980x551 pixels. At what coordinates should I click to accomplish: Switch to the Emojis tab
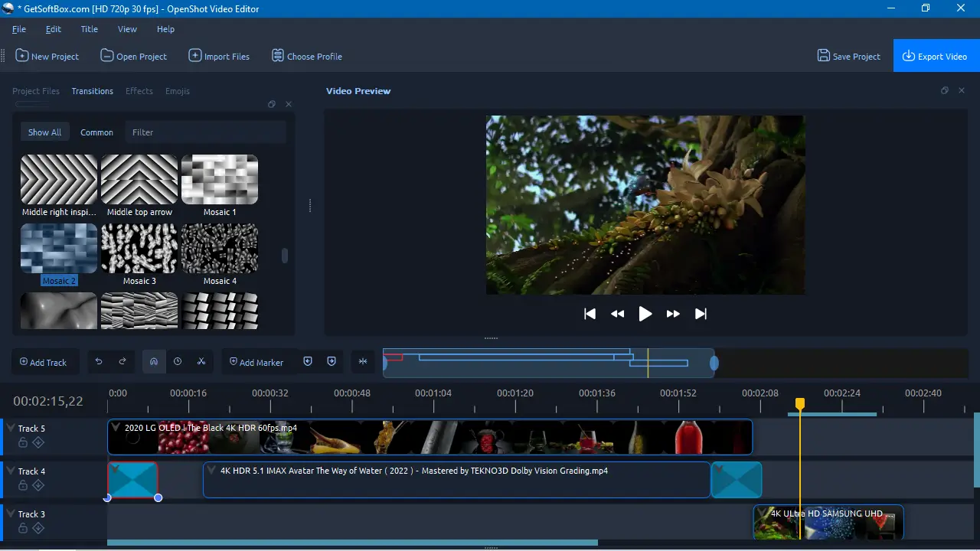pyautogui.click(x=178, y=91)
